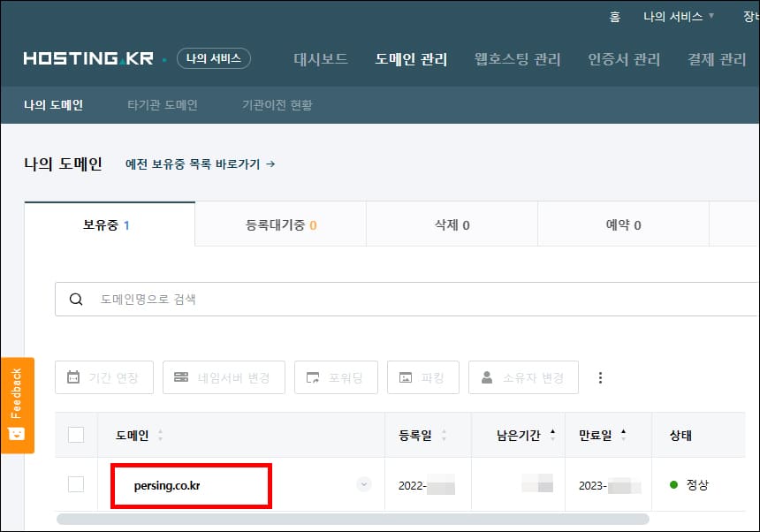The width and height of the screenshot is (760, 532).
Task: Switch to the 타기관 도메인 tab
Action: [x=163, y=104]
